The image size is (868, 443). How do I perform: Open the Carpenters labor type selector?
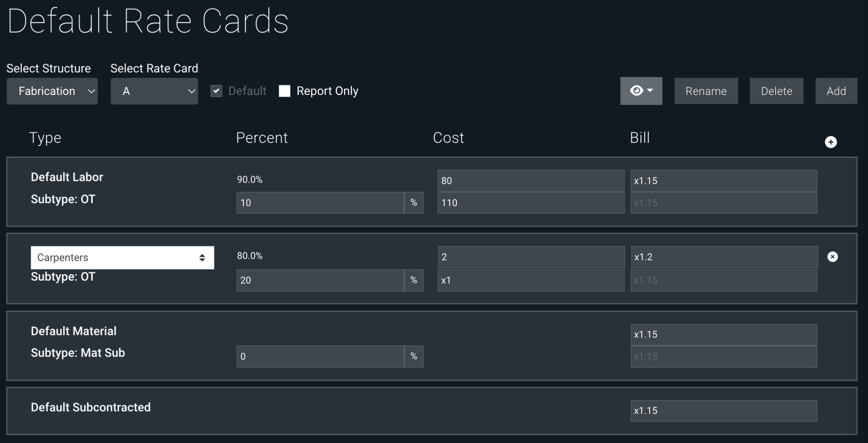[122, 257]
